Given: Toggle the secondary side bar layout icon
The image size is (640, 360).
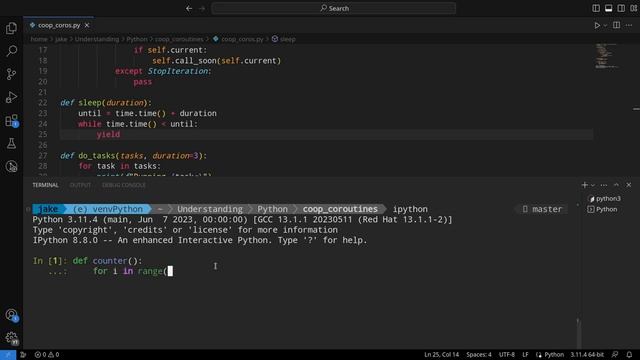Looking at the screenshot, I should pos(621,8).
